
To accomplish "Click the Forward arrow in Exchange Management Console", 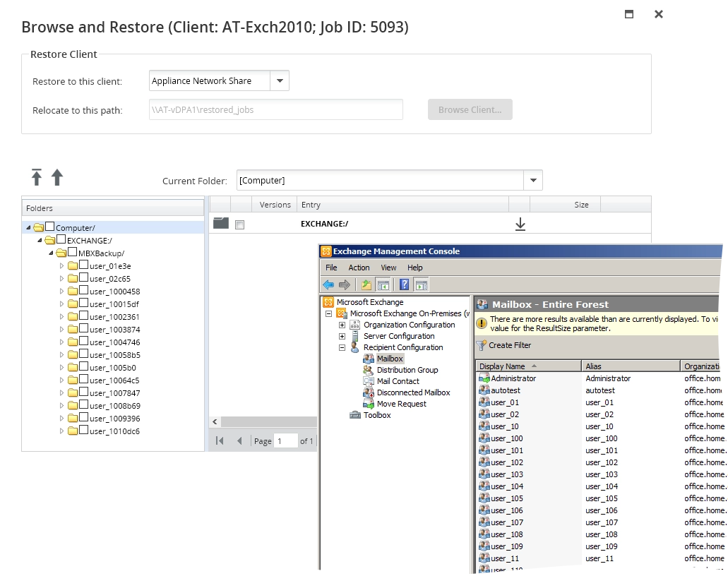I will click(x=344, y=284).
